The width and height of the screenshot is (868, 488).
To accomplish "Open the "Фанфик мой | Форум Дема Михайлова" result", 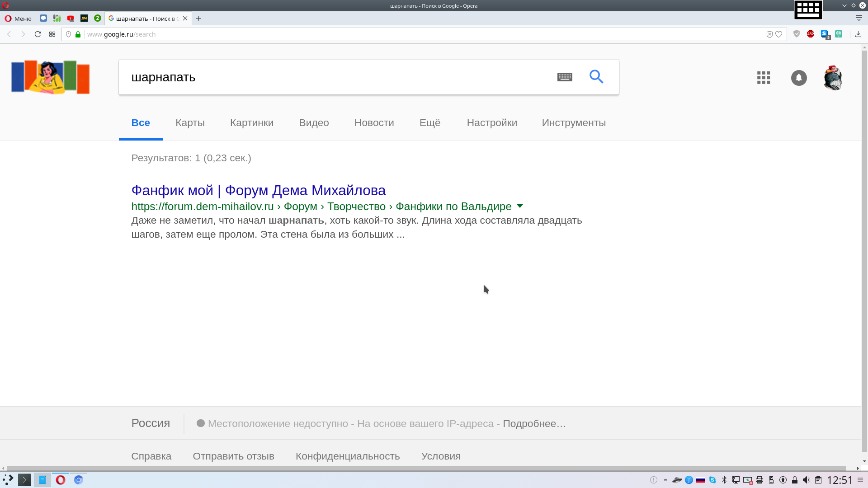I will [258, 190].
